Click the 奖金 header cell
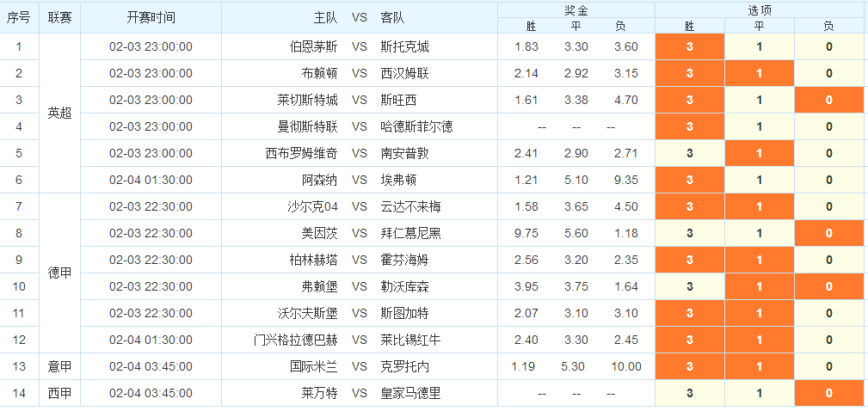This screenshot has width=868, height=411. coord(576,10)
